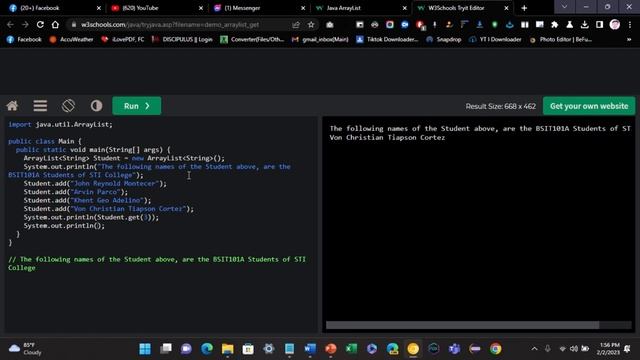Reload the current page
Screen dimensions: 640x360
(x=40, y=24)
